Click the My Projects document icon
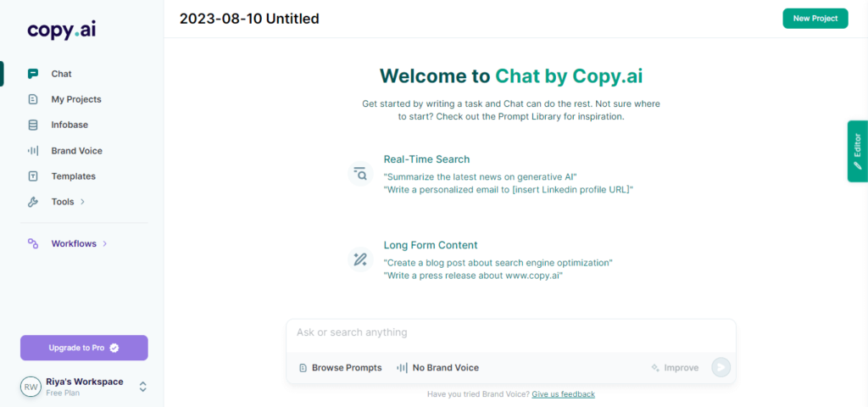Image resolution: width=868 pixels, height=407 pixels. pyautogui.click(x=33, y=99)
